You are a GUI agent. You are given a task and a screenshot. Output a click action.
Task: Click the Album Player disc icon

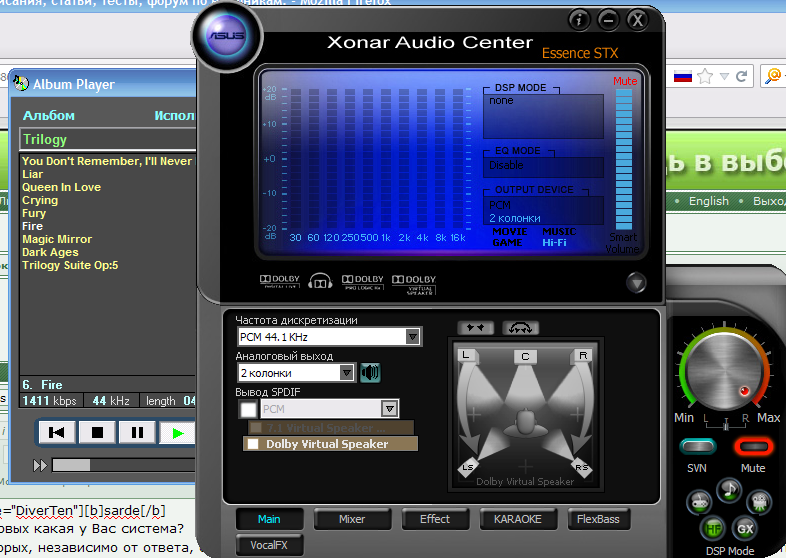tap(21, 83)
